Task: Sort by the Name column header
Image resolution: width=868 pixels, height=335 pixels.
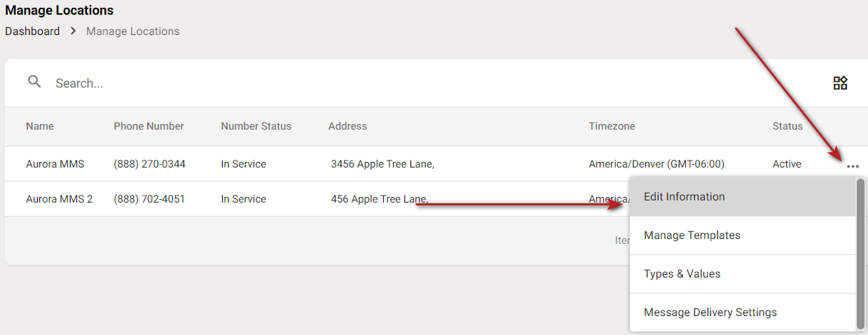Action: (40, 126)
